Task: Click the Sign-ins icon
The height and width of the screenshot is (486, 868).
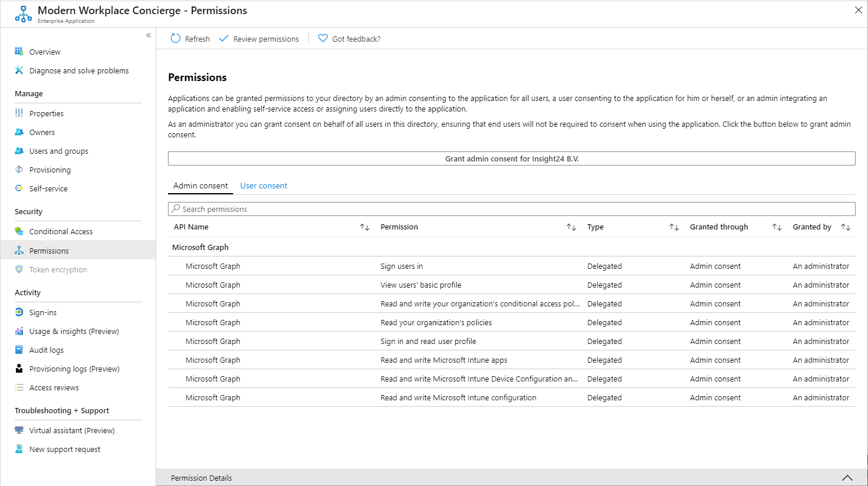Action: click(x=19, y=312)
